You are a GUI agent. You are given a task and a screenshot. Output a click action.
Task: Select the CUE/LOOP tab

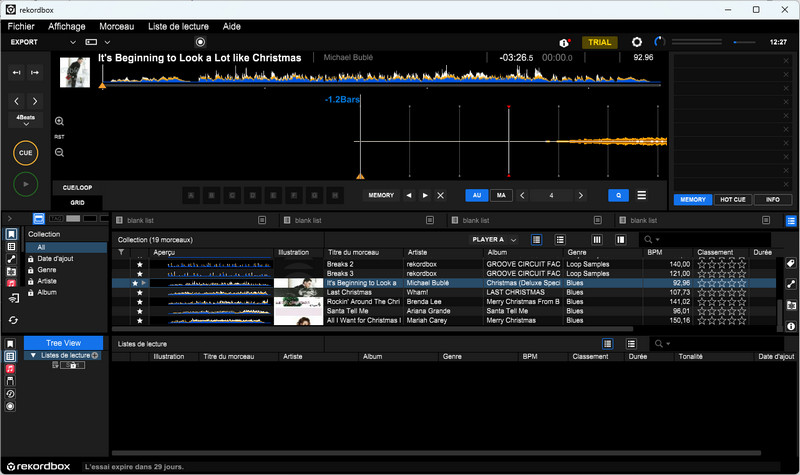78,188
